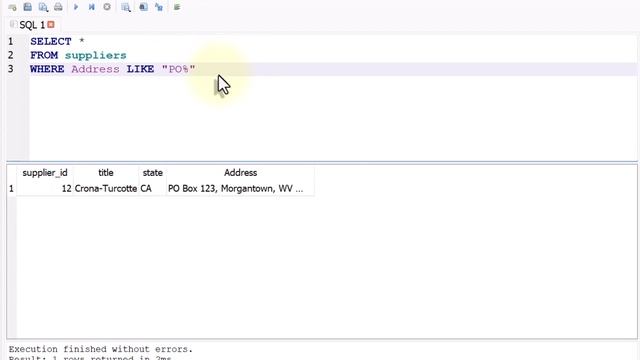This screenshot has width=640, height=360.
Task: Select the CA state cell
Action: pyautogui.click(x=153, y=189)
